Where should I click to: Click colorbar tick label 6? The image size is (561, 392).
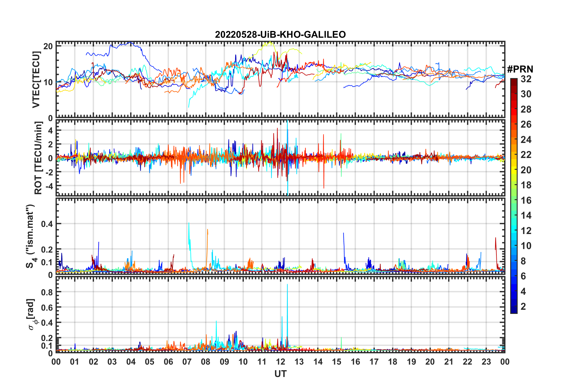(x=523, y=276)
